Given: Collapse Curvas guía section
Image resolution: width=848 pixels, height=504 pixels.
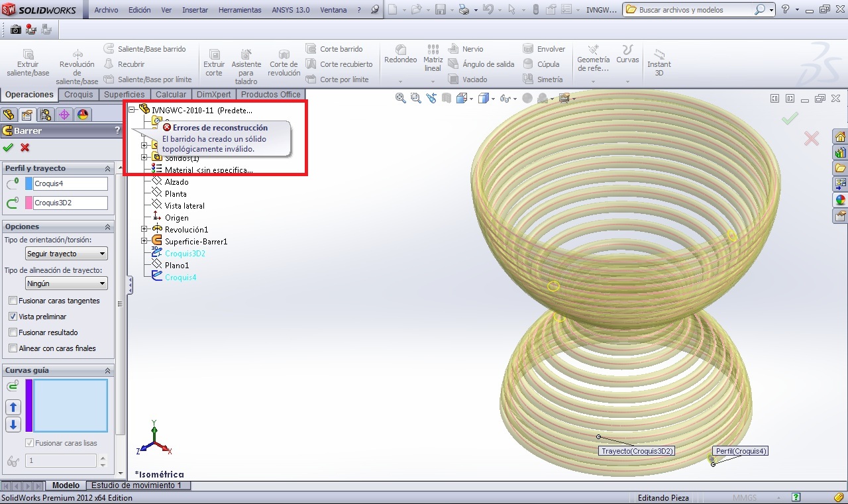Looking at the screenshot, I should click(107, 370).
